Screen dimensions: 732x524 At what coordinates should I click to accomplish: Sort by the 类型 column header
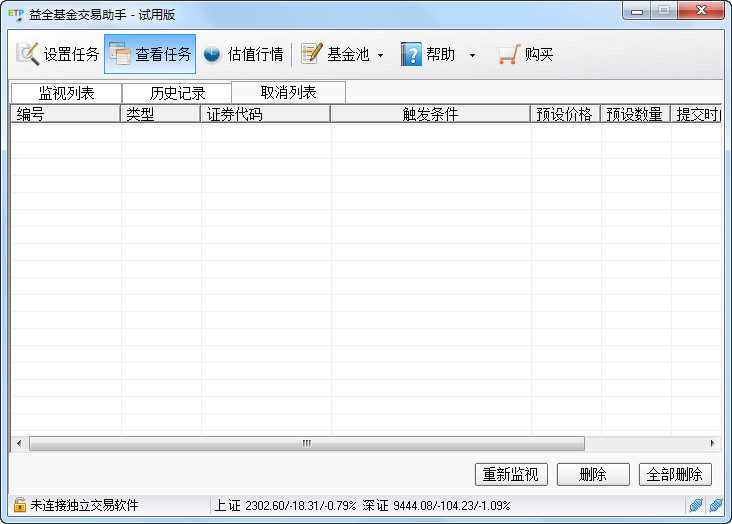161,114
